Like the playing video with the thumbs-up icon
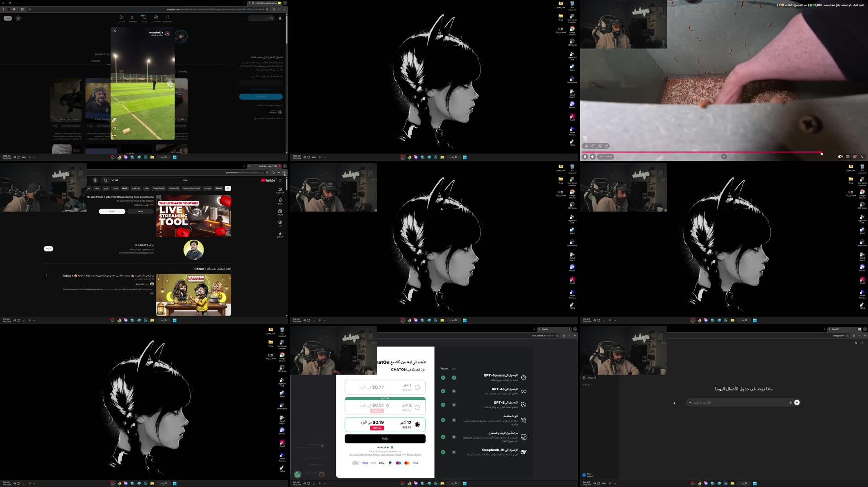Viewport: 868px width, 487px height. pyautogui.click(x=607, y=146)
